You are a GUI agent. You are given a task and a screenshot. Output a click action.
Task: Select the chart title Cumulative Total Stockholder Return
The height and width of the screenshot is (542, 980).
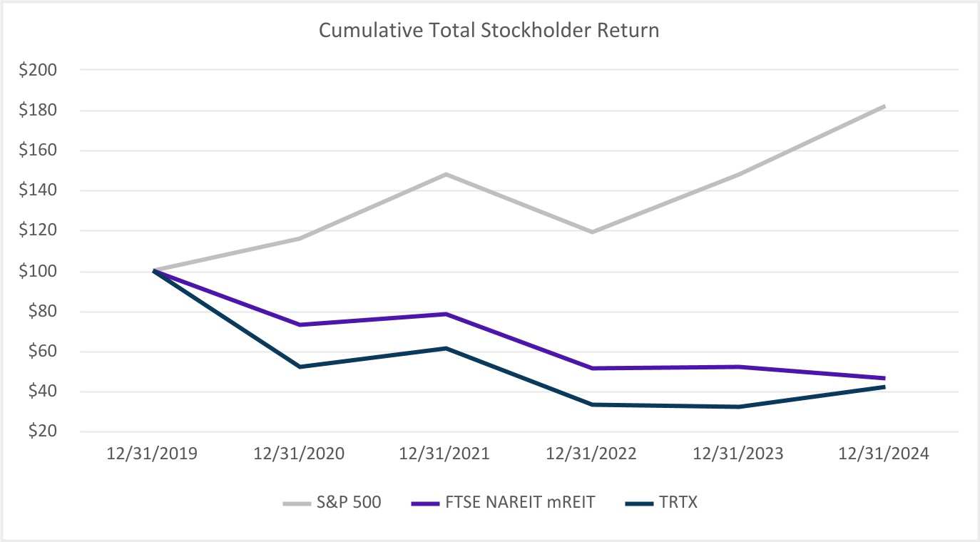click(489, 31)
